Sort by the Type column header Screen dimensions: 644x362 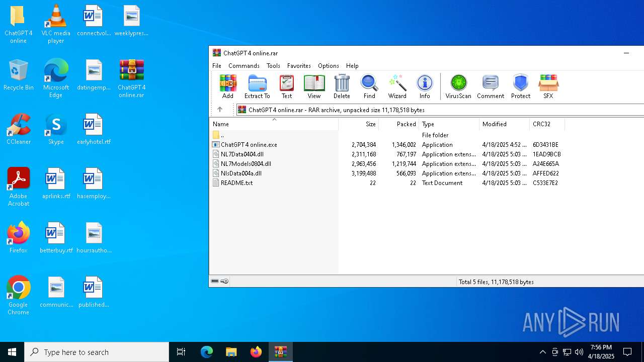pyautogui.click(x=449, y=124)
